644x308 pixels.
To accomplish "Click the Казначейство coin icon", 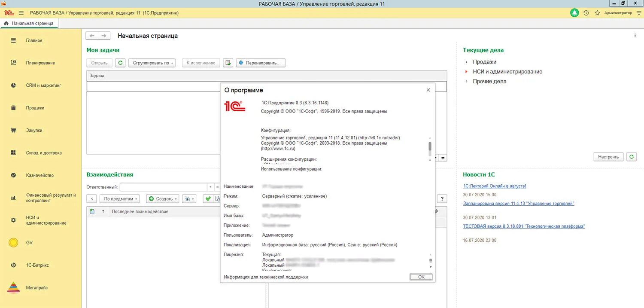I will coord(13,175).
